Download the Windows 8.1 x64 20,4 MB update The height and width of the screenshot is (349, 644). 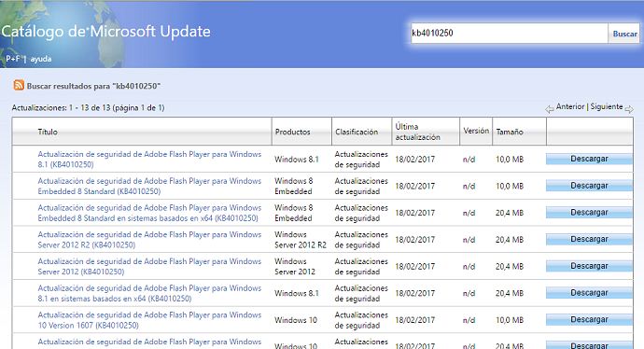pyautogui.click(x=589, y=293)
